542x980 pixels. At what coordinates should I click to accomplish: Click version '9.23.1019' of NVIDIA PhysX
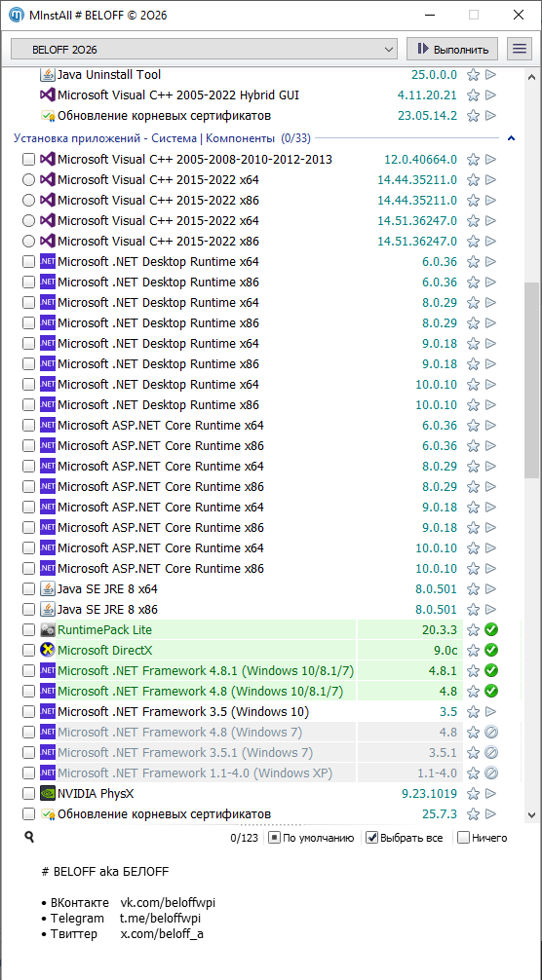click(429, 794)
